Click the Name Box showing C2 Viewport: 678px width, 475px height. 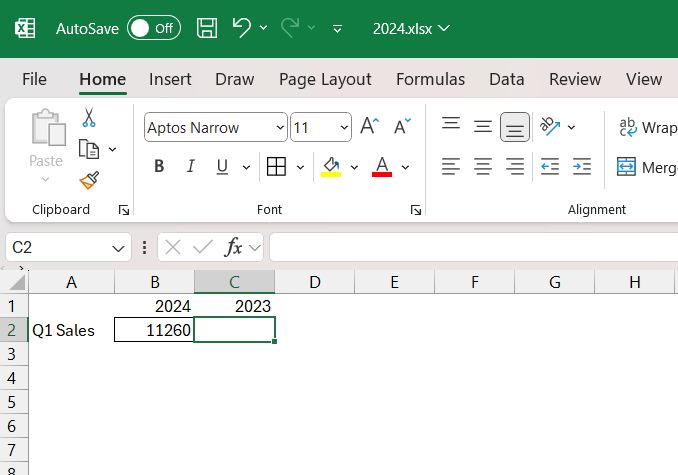click(56, 247)
